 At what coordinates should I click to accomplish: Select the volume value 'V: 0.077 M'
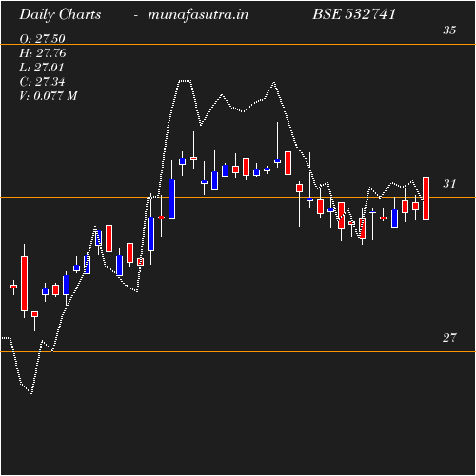pos(49,96)
